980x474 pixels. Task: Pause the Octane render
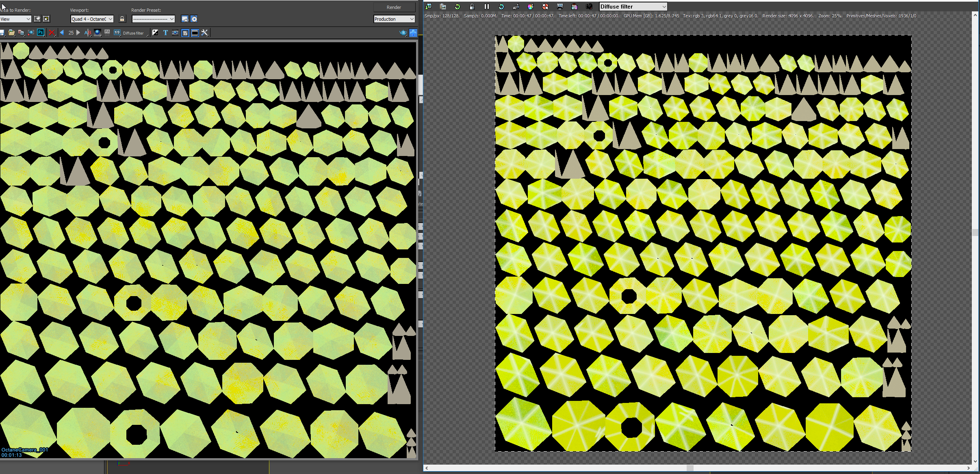486,6
